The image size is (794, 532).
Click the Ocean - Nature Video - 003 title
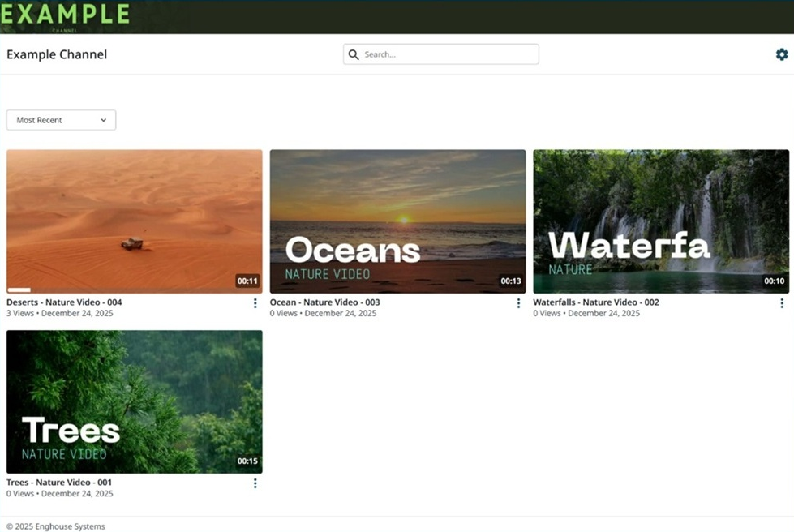pos(324,302)
